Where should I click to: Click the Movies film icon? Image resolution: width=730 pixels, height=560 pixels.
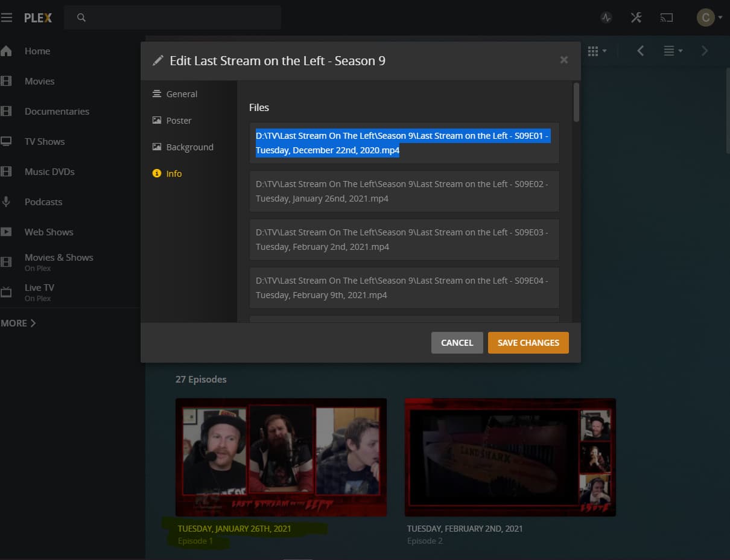click(x=6, y=81)
